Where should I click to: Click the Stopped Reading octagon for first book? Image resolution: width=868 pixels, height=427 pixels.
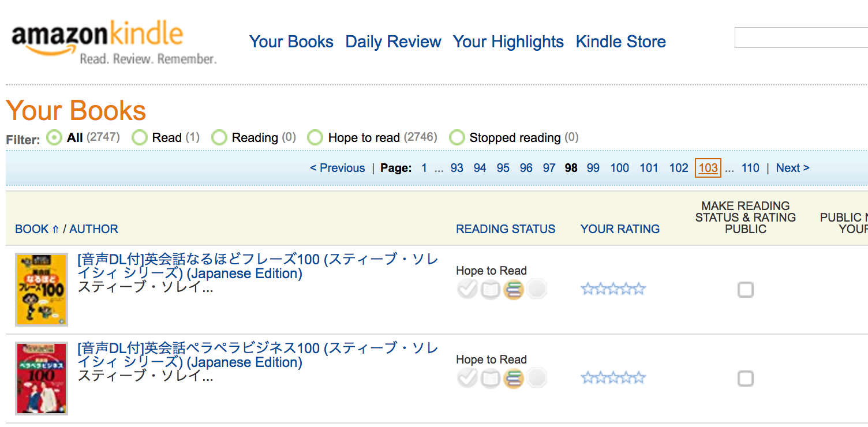[x=537, y=289]
